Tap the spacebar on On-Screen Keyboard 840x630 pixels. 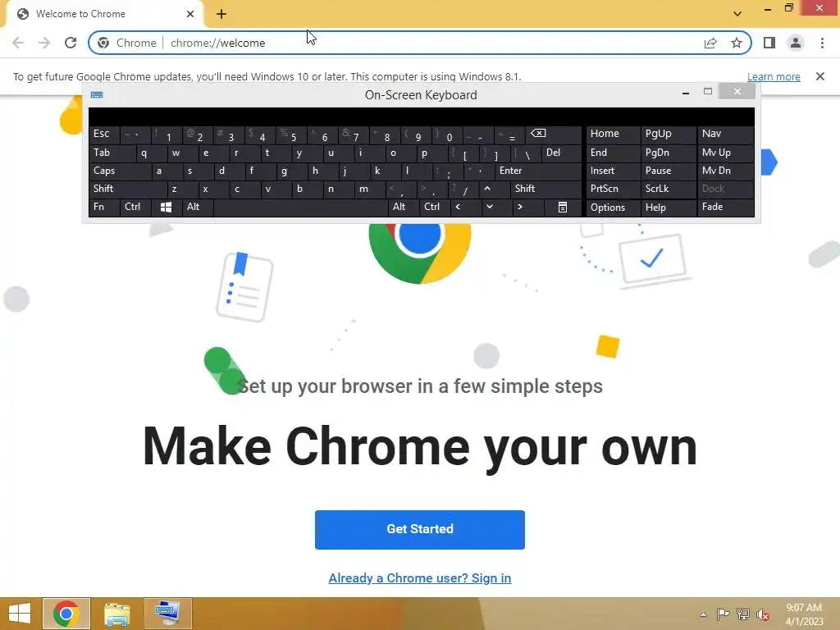coord(300,207)
